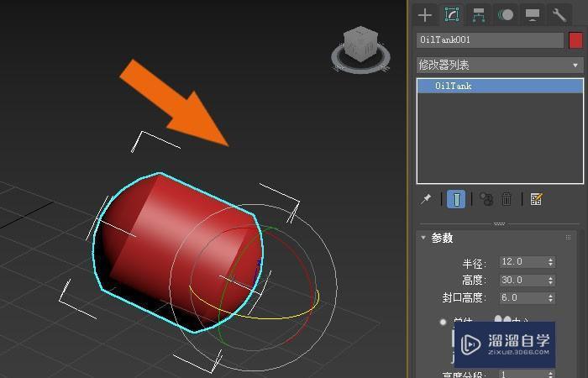Click the OilTank001 object name field
This screenshot has height=378, width=588.
[x=490, y=39]
